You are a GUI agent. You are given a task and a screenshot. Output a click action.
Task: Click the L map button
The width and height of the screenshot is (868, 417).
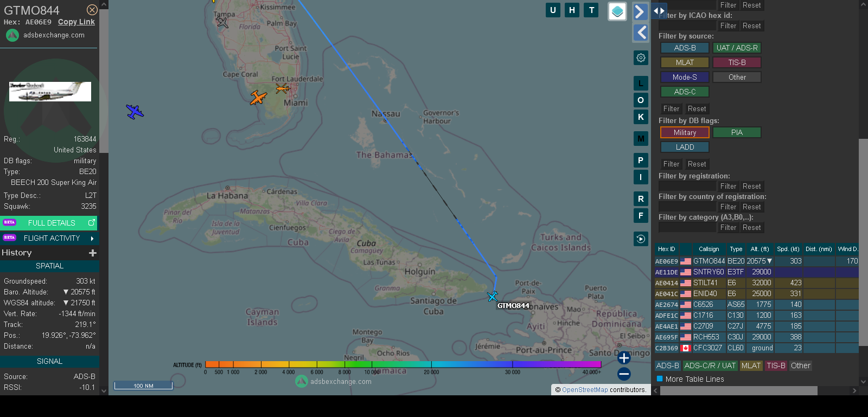641,84
